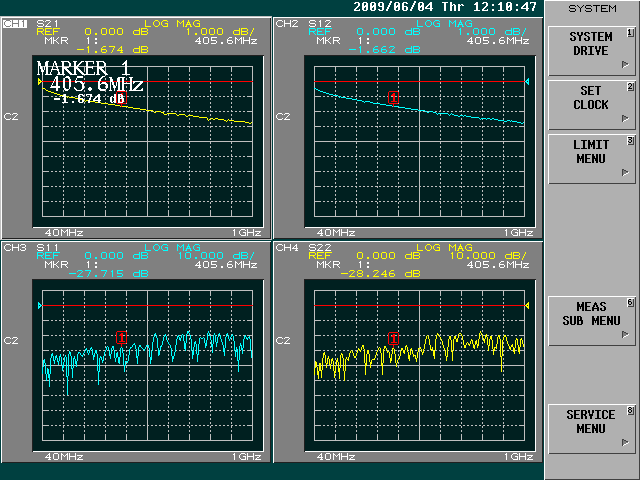Click CH3 red reference line
640x480 pixels.
[148, 305]
